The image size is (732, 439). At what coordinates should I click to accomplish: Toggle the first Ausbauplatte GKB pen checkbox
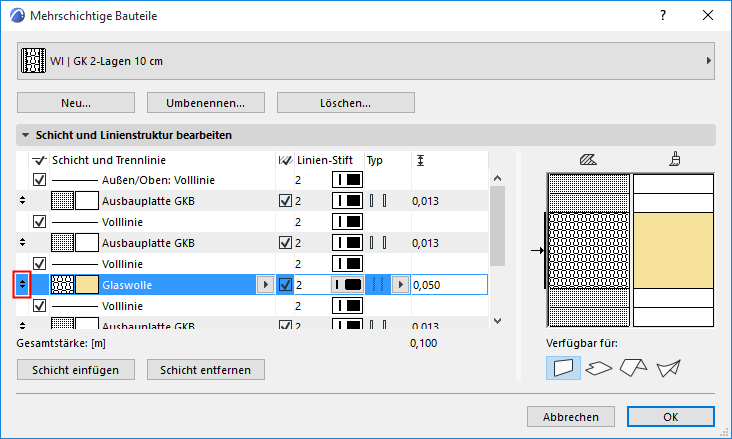[285, 201]
